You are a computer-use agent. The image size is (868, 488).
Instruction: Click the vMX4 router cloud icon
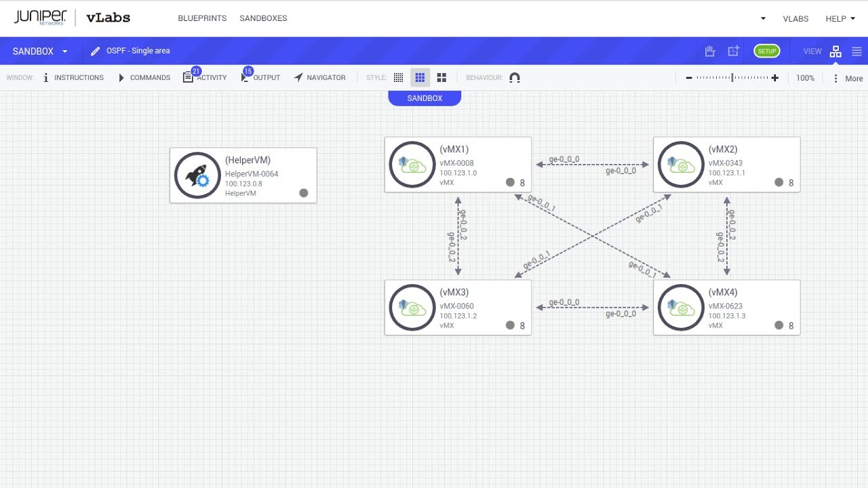[682, 308]
